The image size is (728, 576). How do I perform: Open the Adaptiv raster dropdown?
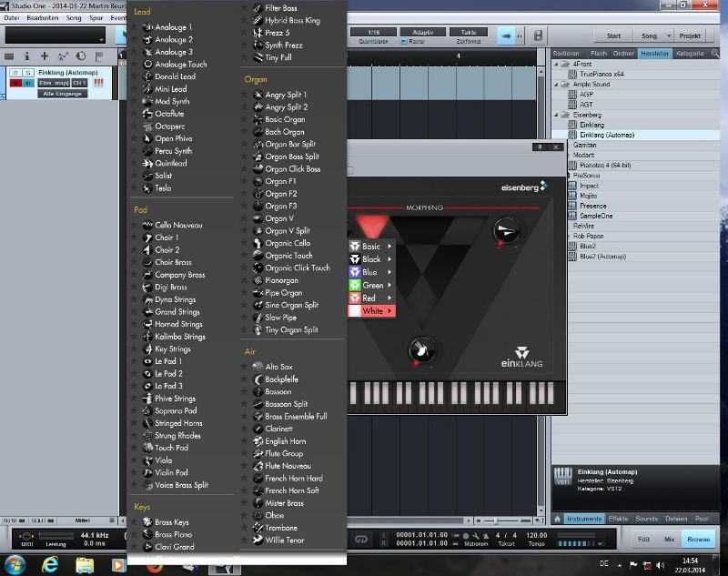pos(423,32)
